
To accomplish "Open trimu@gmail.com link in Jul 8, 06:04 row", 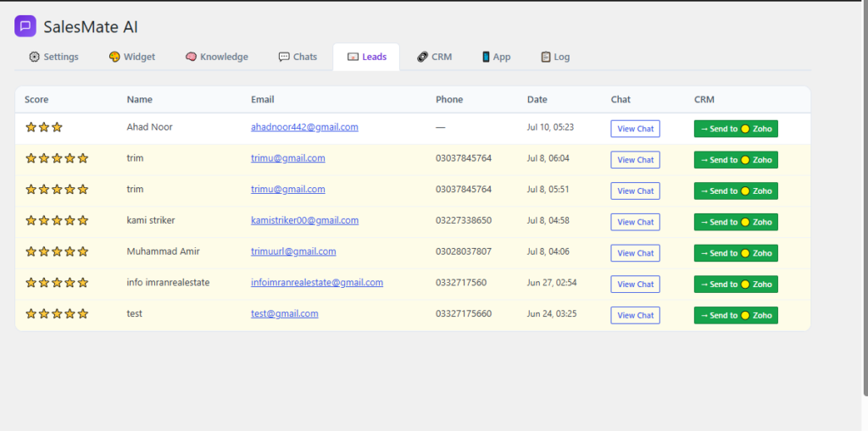I will pos(288,158).
